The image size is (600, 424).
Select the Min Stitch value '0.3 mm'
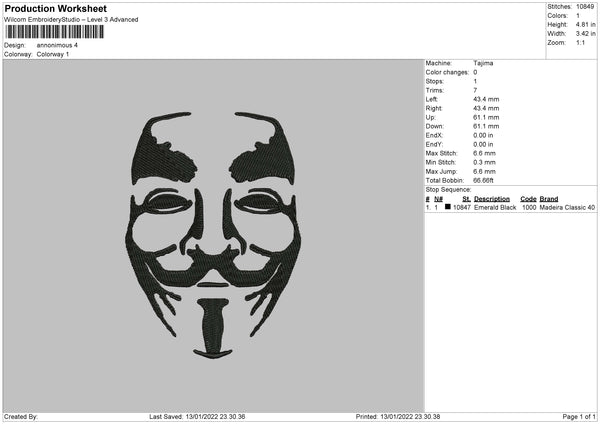click(x=484, y=163)
